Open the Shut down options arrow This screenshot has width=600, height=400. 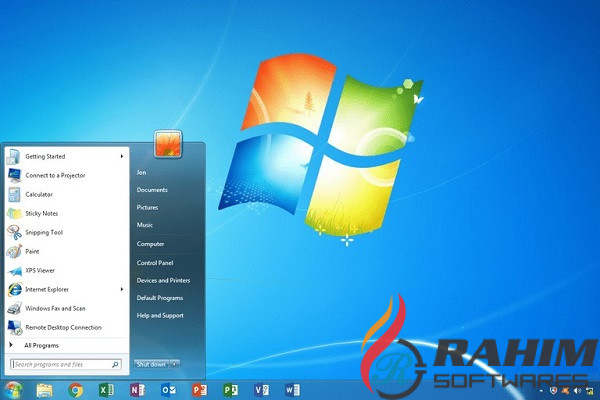pos(175,364)
